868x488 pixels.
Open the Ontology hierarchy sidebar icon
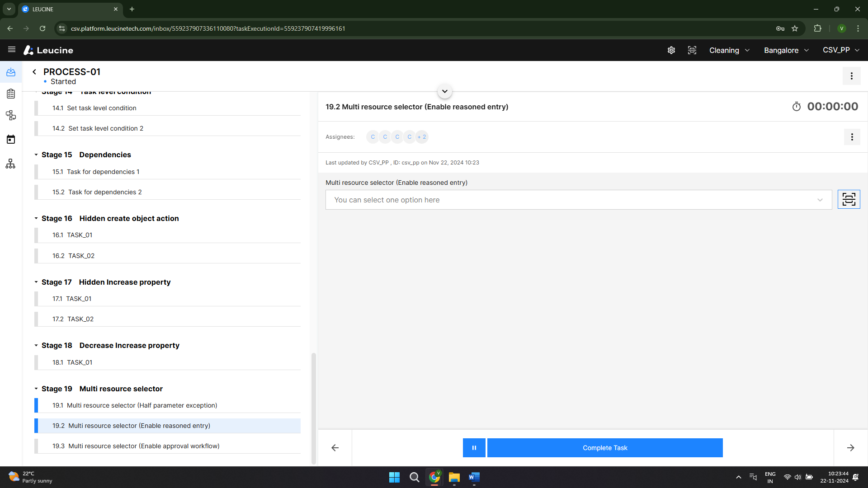[11, 164]
